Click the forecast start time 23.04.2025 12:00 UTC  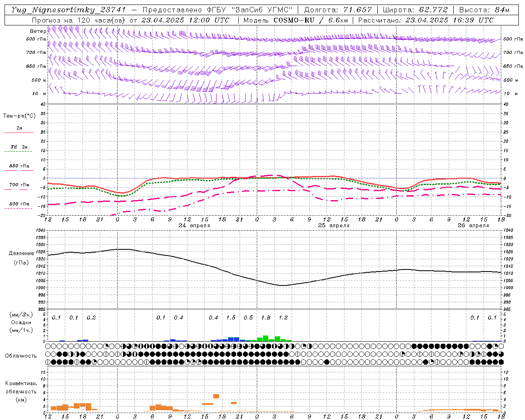(185, 20)
